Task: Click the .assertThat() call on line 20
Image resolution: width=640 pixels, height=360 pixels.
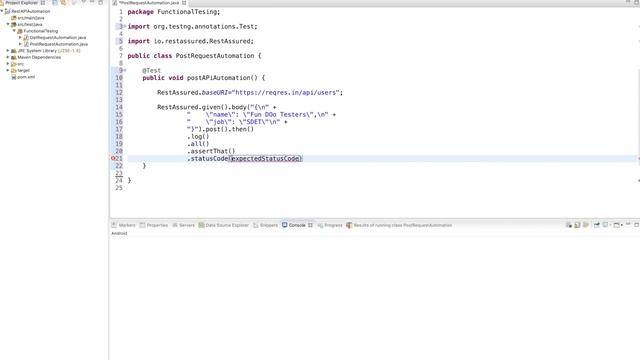Action: pos(211,151)
